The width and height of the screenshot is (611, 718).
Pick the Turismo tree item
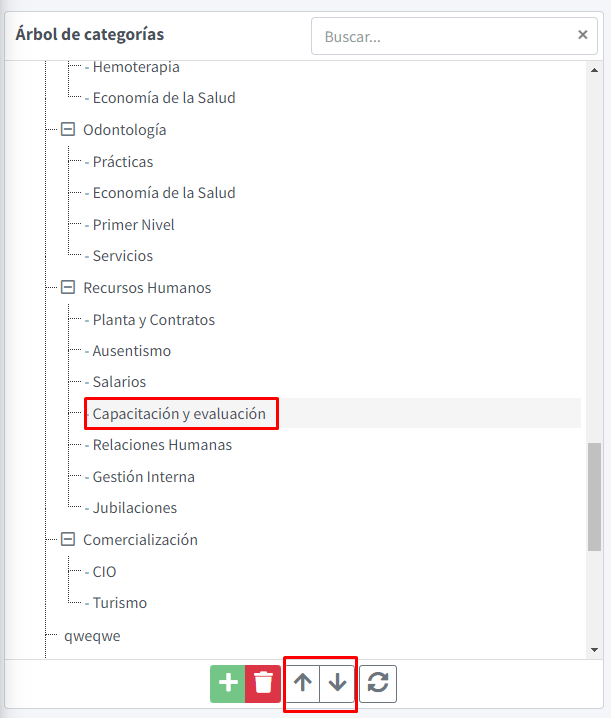click(x=120, y=603)
